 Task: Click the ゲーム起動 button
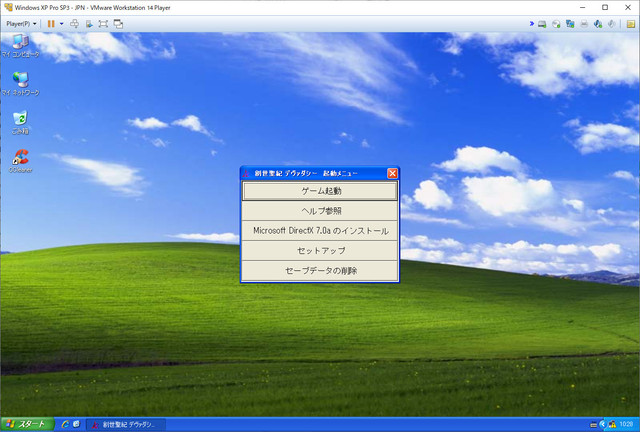tap(320, 191)
